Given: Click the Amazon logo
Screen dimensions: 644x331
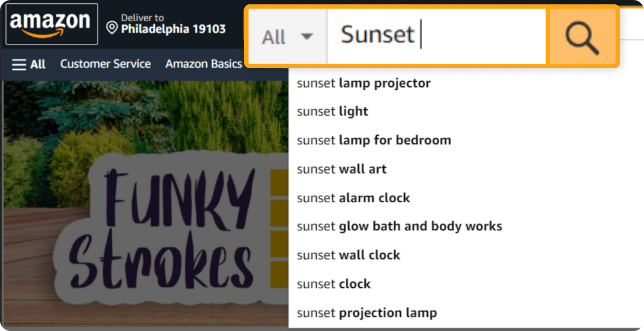Looking at the screenshot, I should click(51, 23).
